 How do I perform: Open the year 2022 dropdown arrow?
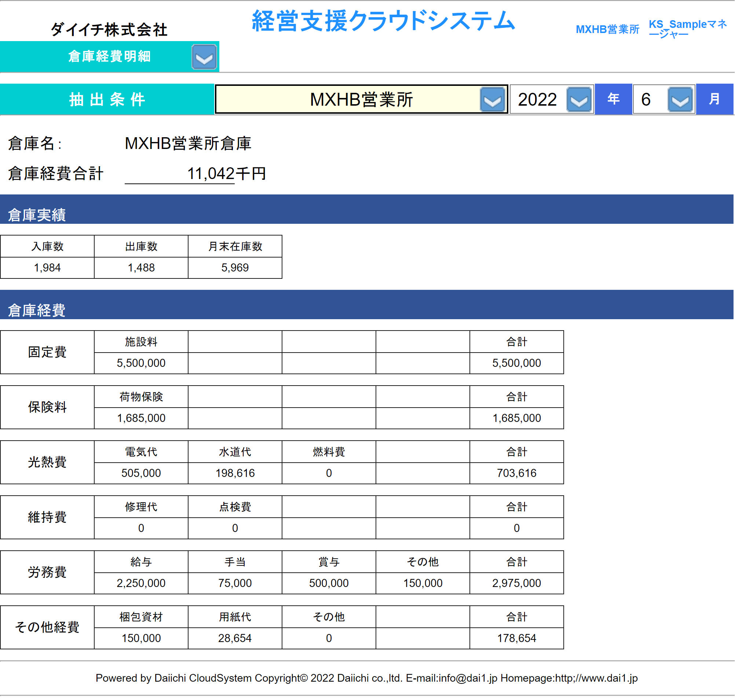[579, 99]
